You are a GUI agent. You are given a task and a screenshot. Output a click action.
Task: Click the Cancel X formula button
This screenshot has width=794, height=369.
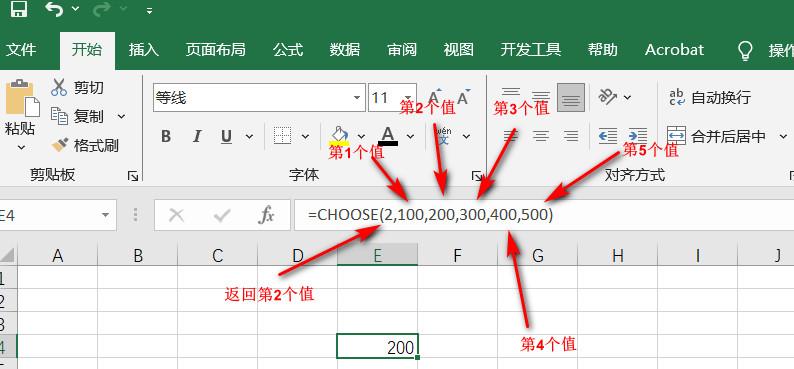[x=176, y=215]
